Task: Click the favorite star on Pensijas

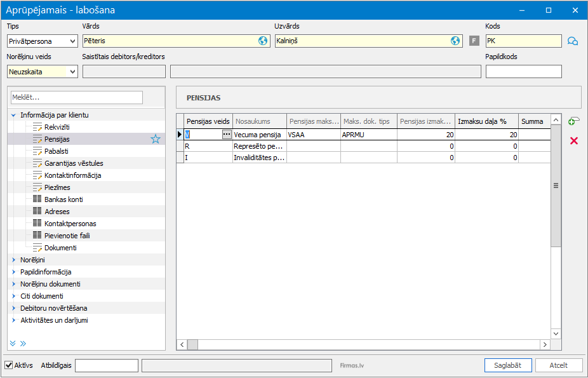Action: tap(156, 139)
